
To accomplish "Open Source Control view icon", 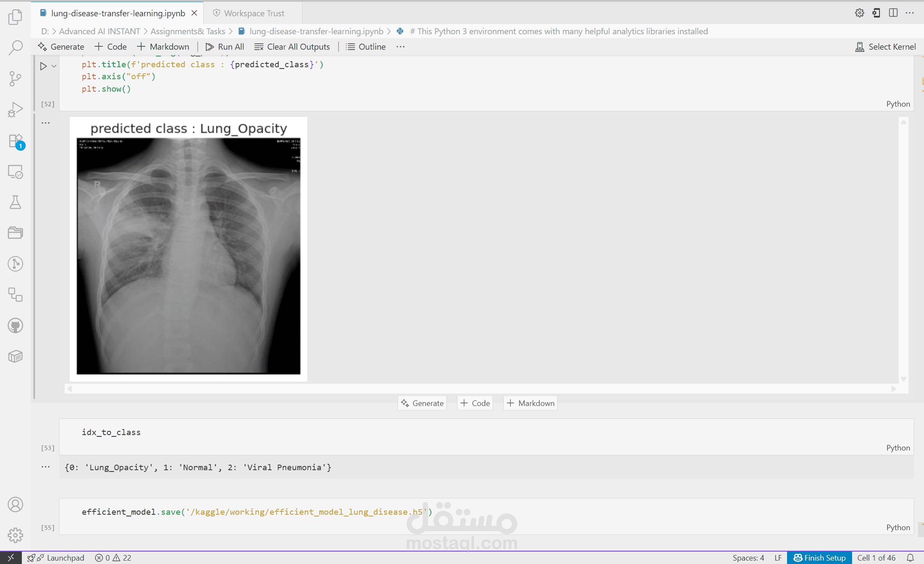I will (x=15, y=78).
